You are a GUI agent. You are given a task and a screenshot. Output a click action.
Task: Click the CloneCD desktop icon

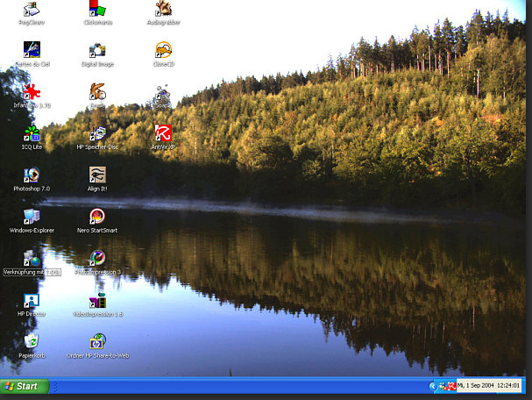click(163, 50)
